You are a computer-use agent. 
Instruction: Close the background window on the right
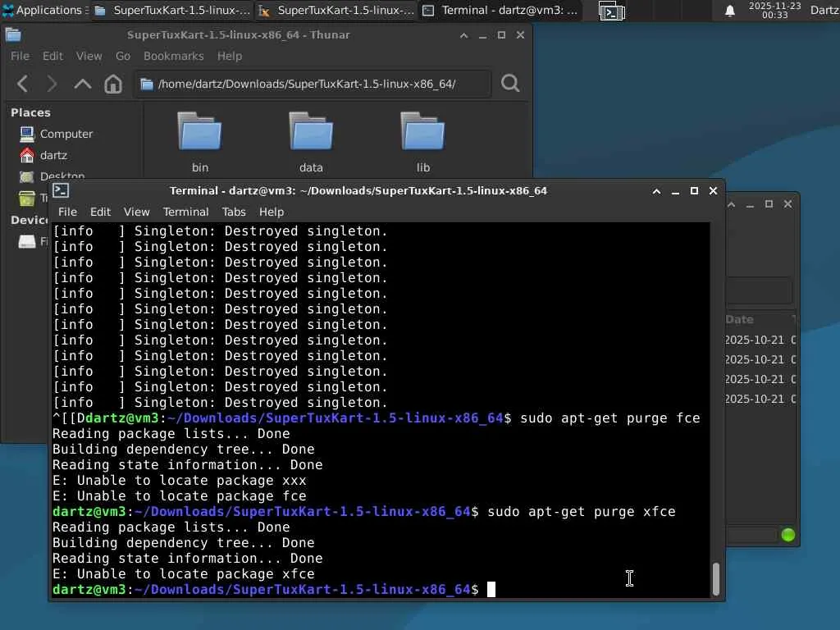click(787, 204)
